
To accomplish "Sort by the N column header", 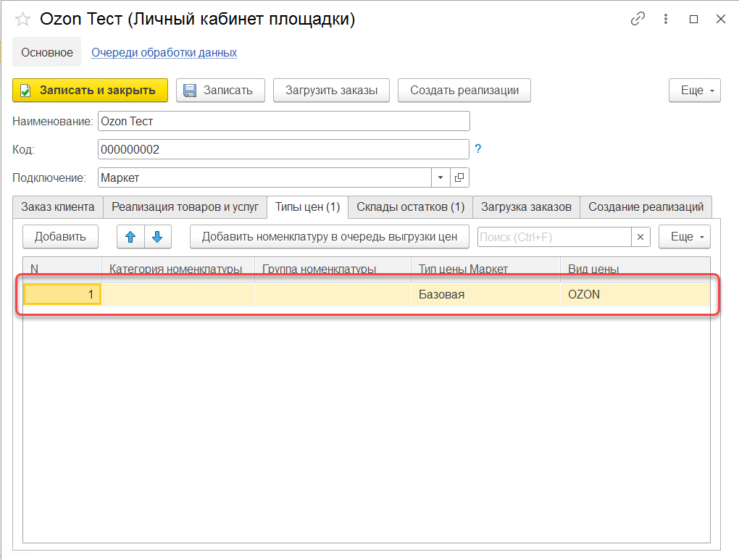I will tap(62, 269).
